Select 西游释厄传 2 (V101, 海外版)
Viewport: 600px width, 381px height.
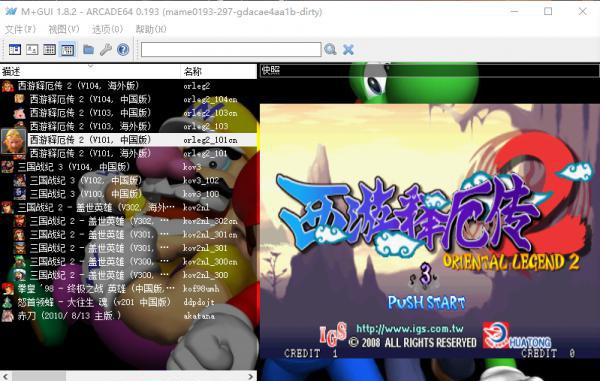(x=91, y=153)
